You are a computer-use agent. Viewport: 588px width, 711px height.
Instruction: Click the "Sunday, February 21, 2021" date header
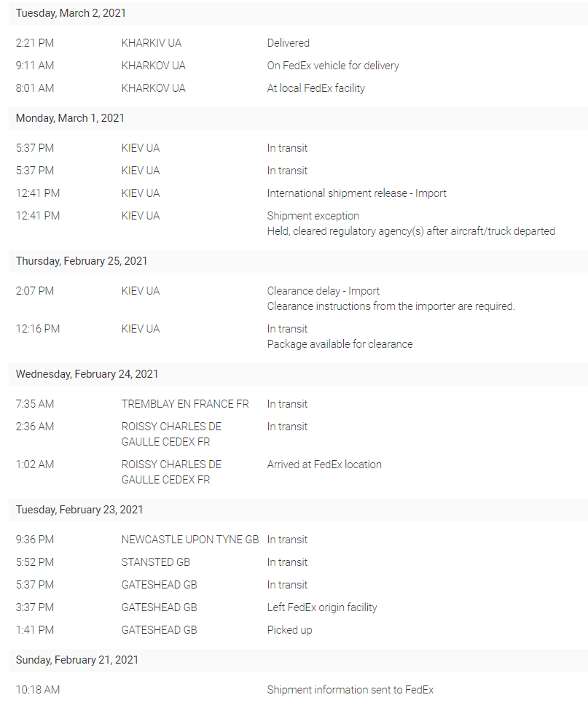tap(77, 660)
